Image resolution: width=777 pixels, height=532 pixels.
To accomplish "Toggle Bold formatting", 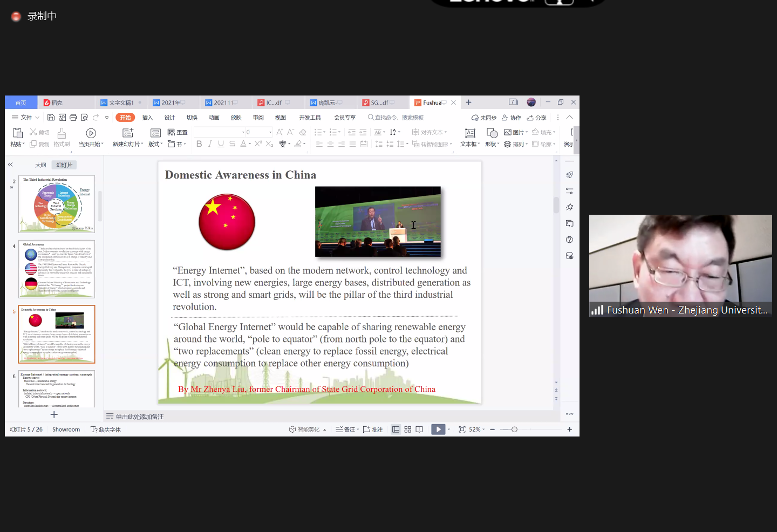I will 199,144.
